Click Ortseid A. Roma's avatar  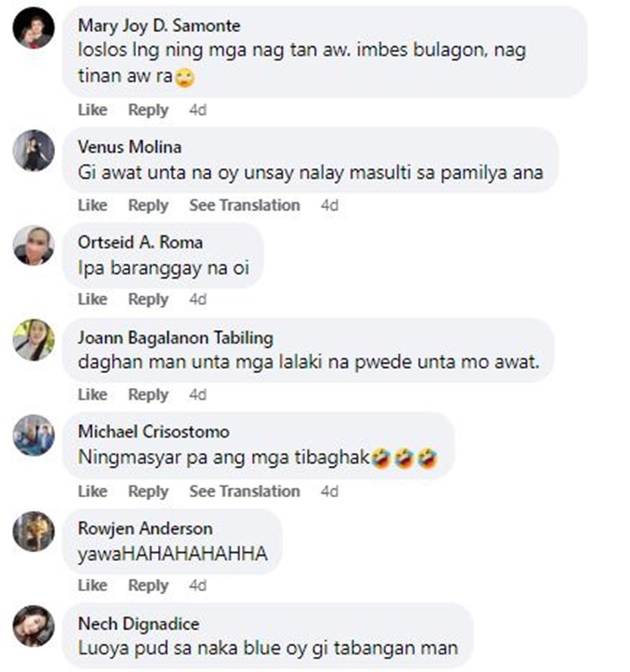click(x=34, y=245)
